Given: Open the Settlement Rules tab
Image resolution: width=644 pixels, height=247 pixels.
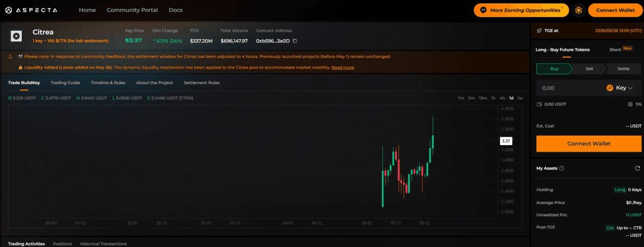Looking at the screenshot, I should click(202, 83).
